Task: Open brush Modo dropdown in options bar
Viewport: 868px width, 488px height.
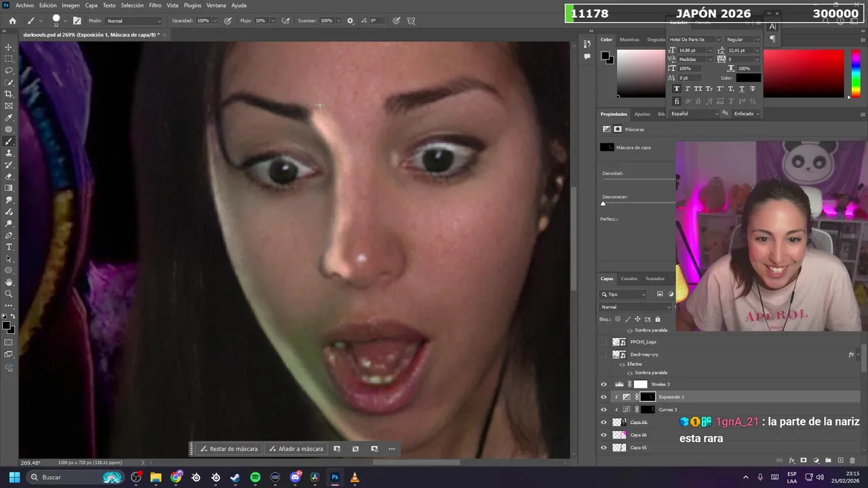Action: point(134,21)
